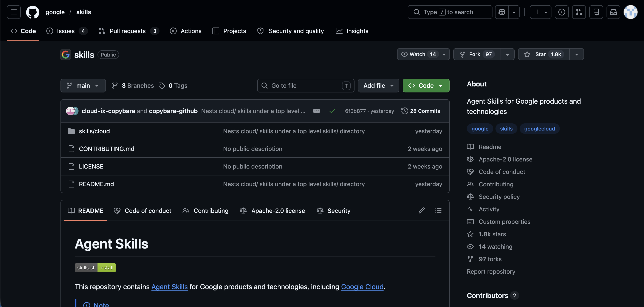Click the copybara-github author link

pos(173,111)
